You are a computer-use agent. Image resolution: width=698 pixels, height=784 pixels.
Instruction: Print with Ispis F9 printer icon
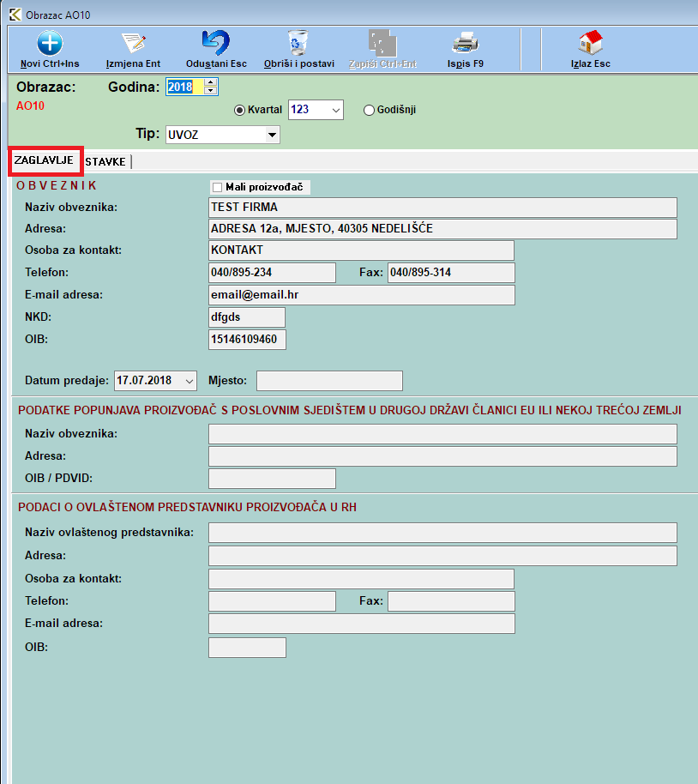click(x=466, y=43)
